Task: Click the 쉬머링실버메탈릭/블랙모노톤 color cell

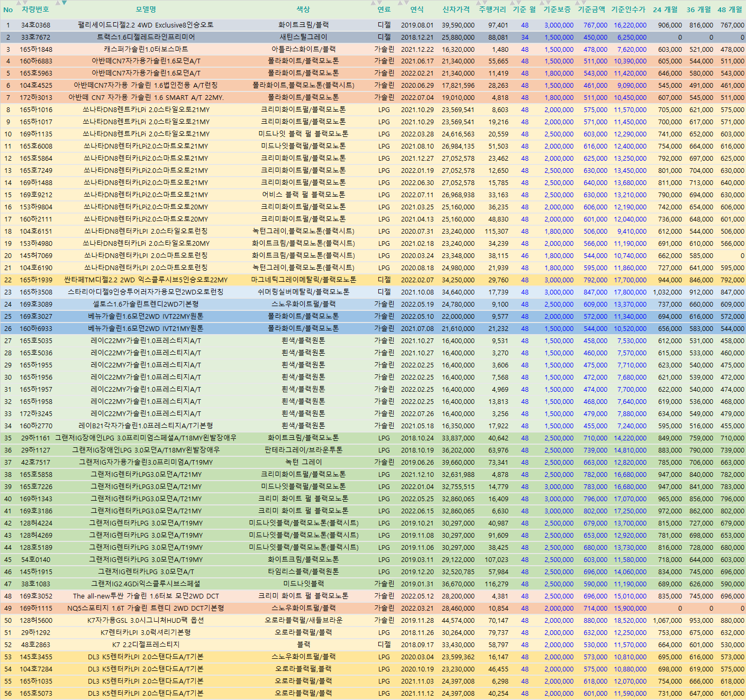Action: click(x=303, y=292)
